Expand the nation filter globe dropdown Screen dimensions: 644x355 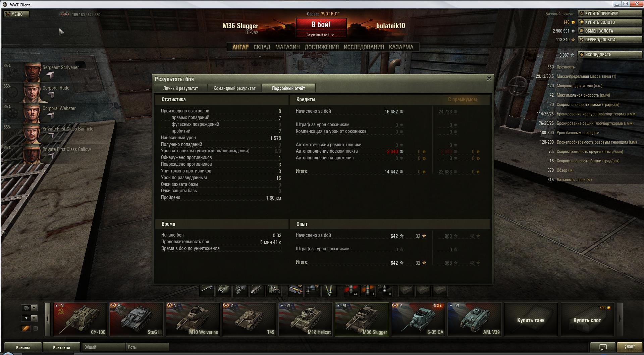30,308
